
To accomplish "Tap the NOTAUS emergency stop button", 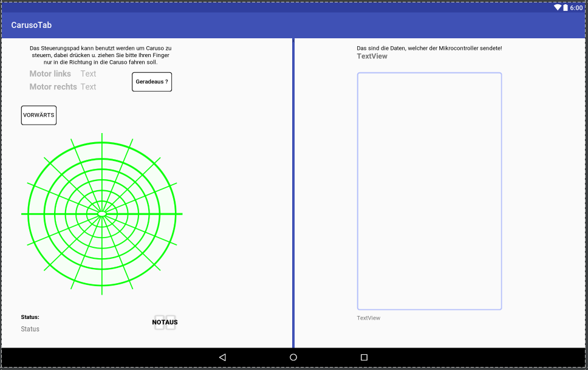I will coord(165,323).
